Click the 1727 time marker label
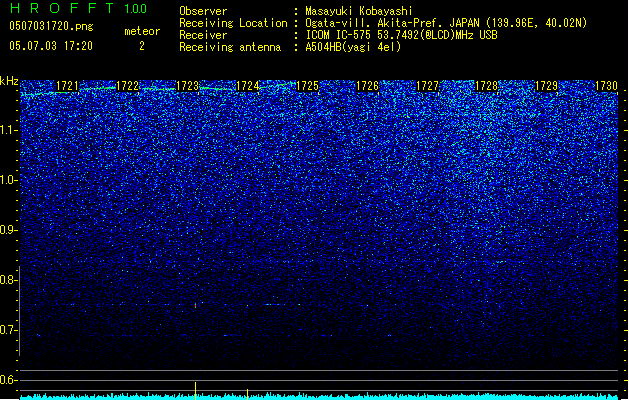Screen dimensions: 629x400 tap(428, 86)
